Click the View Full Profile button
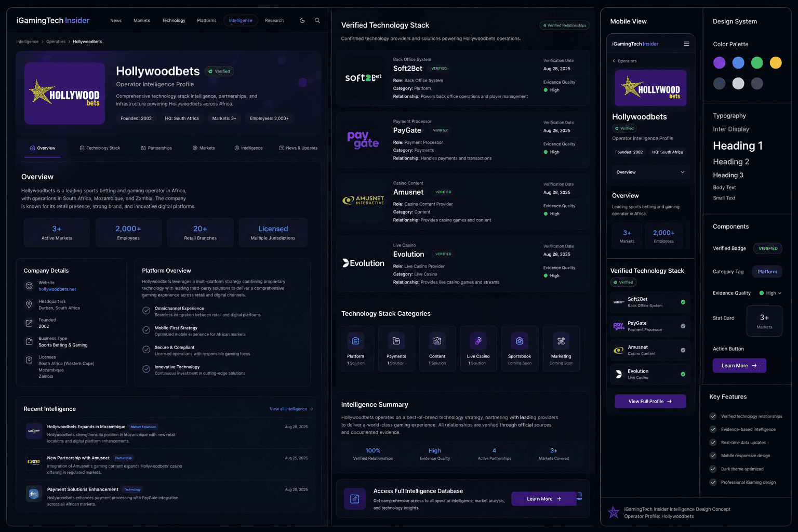798x532 pixels. click(650, 402)
